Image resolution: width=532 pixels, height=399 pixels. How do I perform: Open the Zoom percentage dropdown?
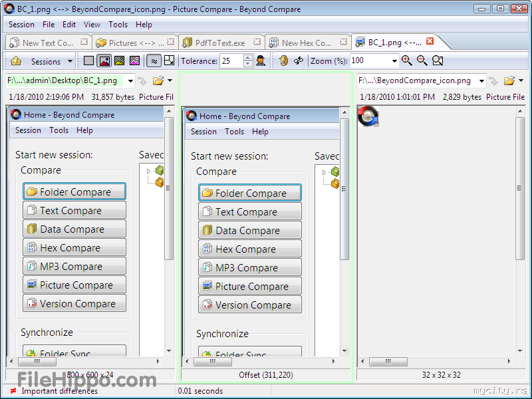point(394,61)
